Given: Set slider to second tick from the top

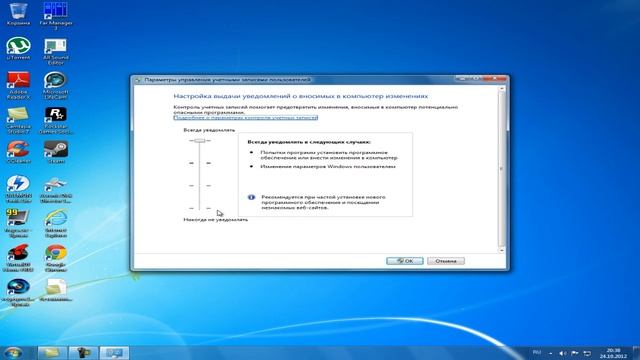Looking at the screenshot, I should (200, 163).
